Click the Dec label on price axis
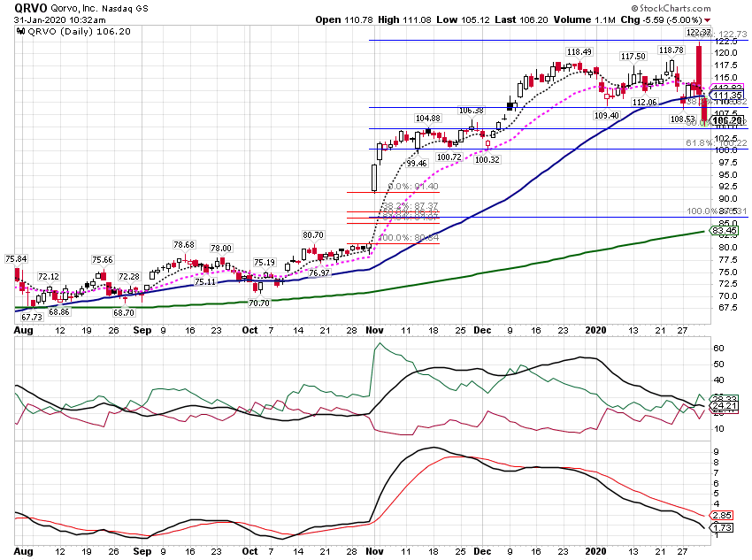Screen dimensions: 752x560 point(482,330)
